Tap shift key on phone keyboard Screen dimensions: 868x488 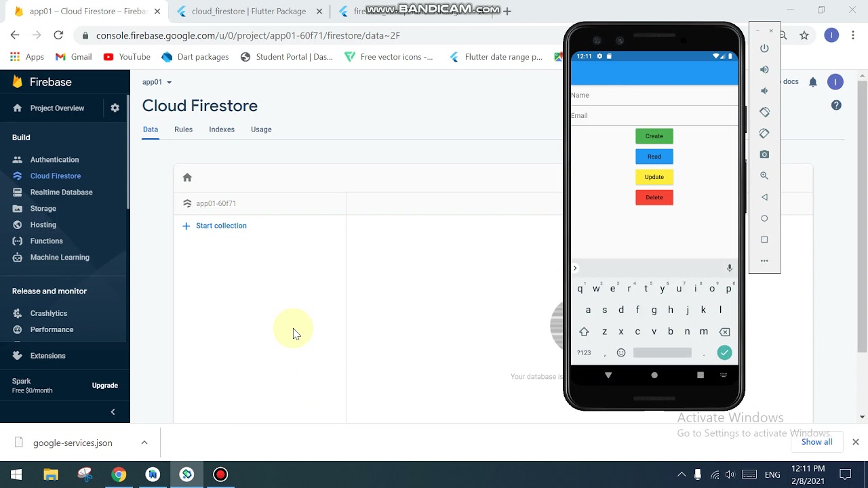coord(584,332)
